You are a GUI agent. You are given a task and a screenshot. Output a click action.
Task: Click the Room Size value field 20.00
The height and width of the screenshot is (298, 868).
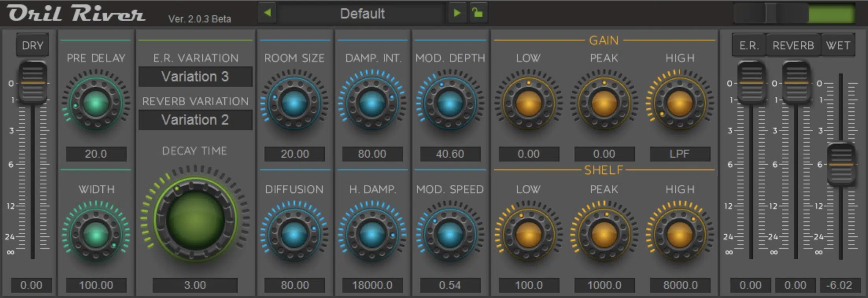coord(295,154)
